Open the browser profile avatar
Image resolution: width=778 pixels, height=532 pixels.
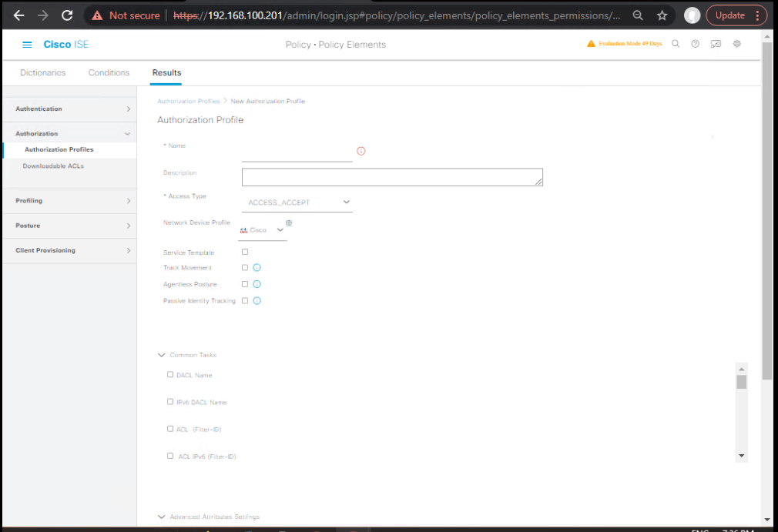[692, 15]
